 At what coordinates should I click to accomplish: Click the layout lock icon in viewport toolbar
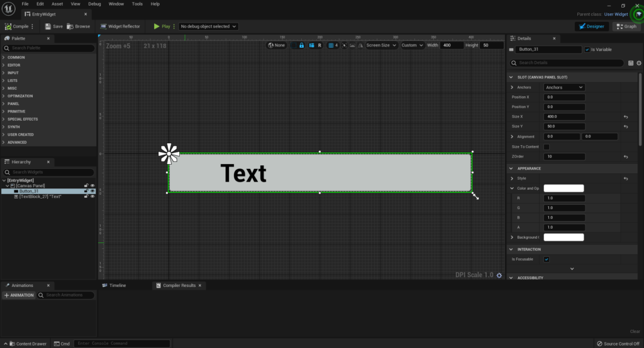[302, 45]
